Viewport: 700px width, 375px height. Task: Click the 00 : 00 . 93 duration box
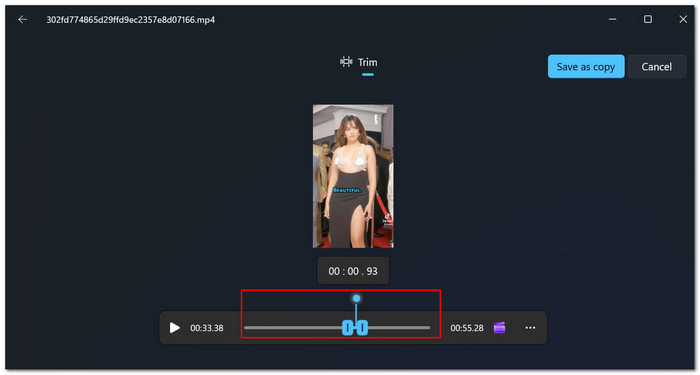click(x=353, y=271)
